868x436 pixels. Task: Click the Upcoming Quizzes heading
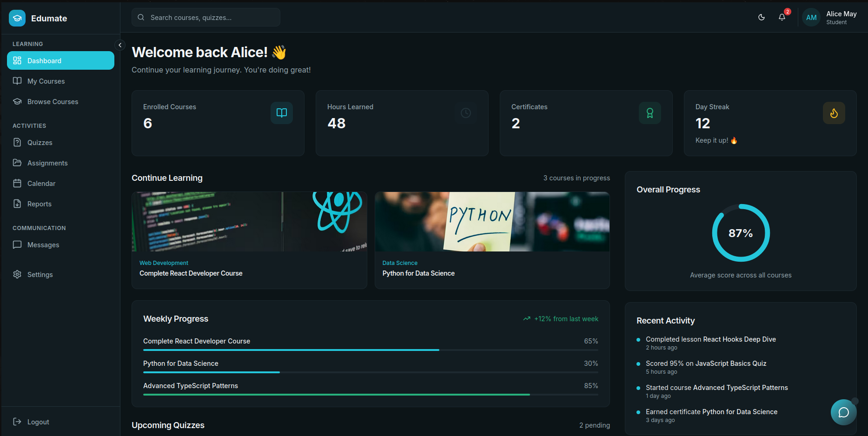(168, 425)
